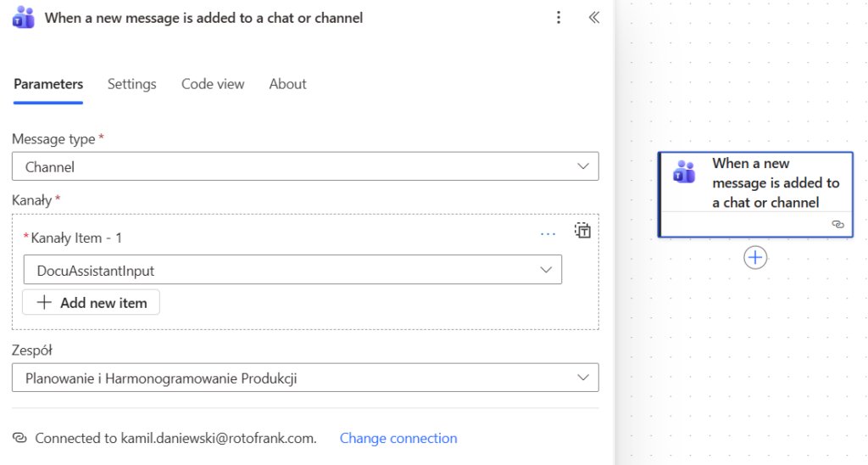The width and height of the screenshot is (868, 465).
Task: Click the chevron in Message type field
Action: click(583, 166)
